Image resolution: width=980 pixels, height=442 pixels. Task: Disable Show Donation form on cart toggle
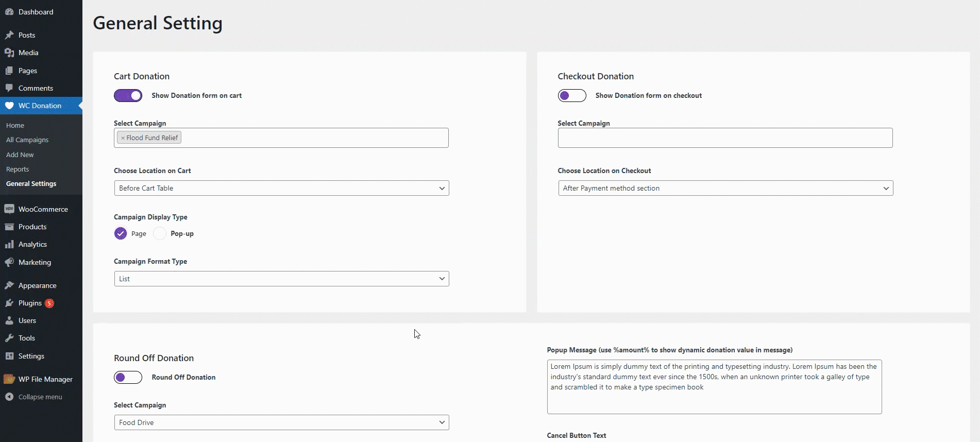coord(128,95)
